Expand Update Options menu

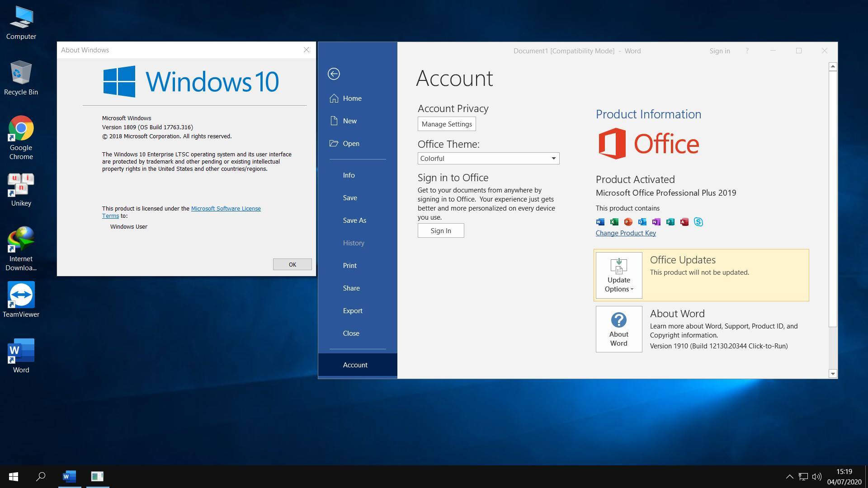coord(619,275)
